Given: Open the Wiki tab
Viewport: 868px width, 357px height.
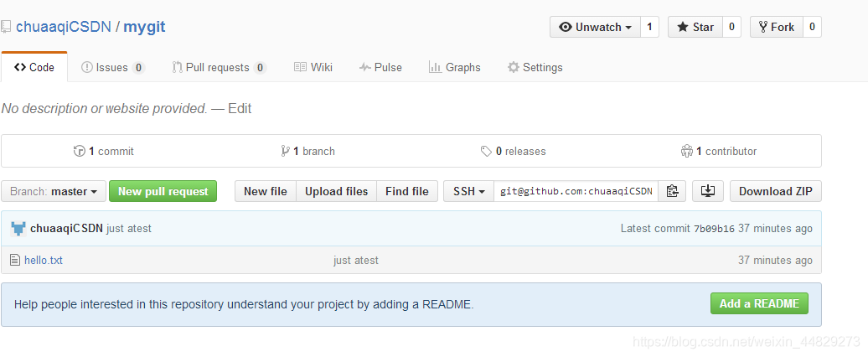Looking at the screenshot, I should tap(313, 68).
